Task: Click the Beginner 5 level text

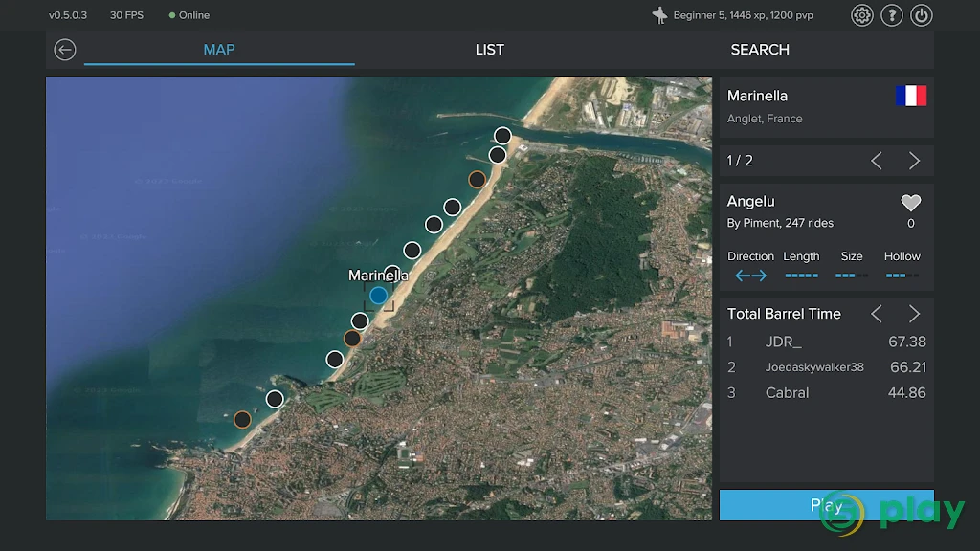Action: 743,15
